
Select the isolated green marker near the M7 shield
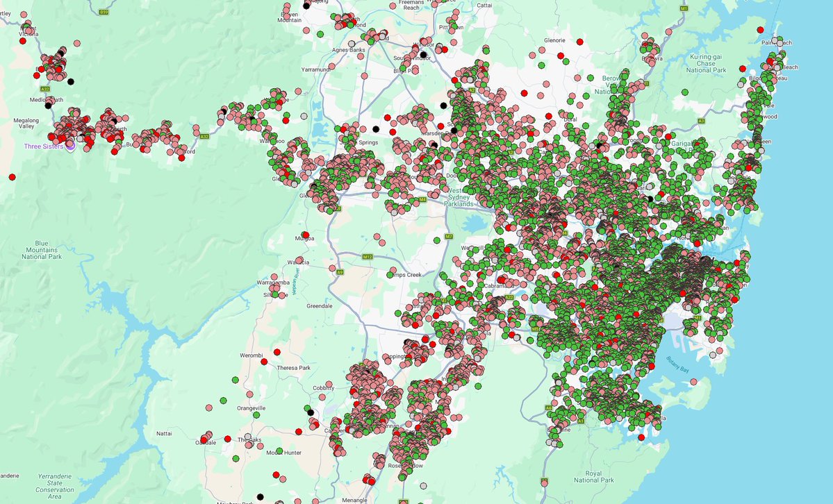coord(436,240)
